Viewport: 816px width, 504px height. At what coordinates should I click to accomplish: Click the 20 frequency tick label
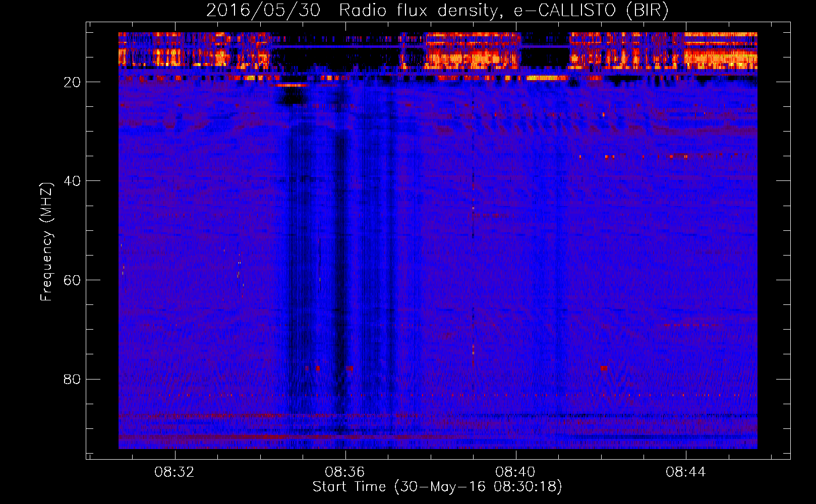click(x=73, y=82)
